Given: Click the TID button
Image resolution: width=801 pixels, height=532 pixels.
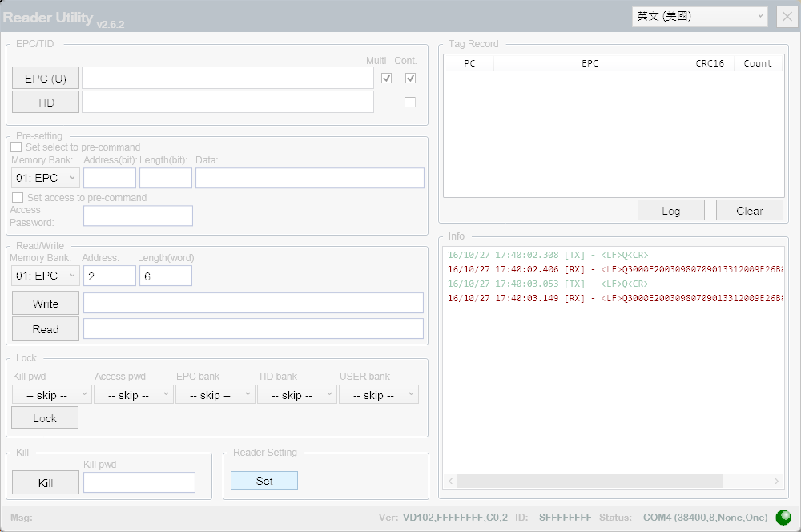Looking at the screenshot, I should click(x=46, y=103).
